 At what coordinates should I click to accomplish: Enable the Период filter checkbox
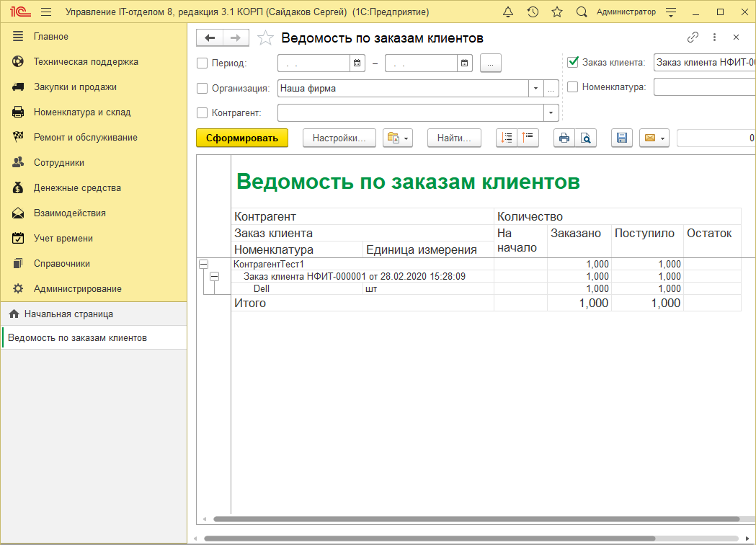(x=202, y=63)
